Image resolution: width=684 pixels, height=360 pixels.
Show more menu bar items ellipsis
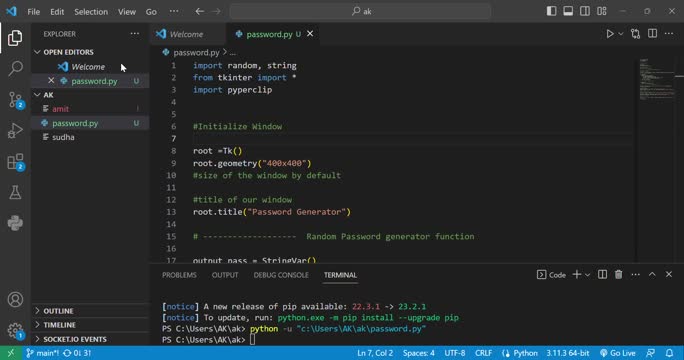click(174, 11)
